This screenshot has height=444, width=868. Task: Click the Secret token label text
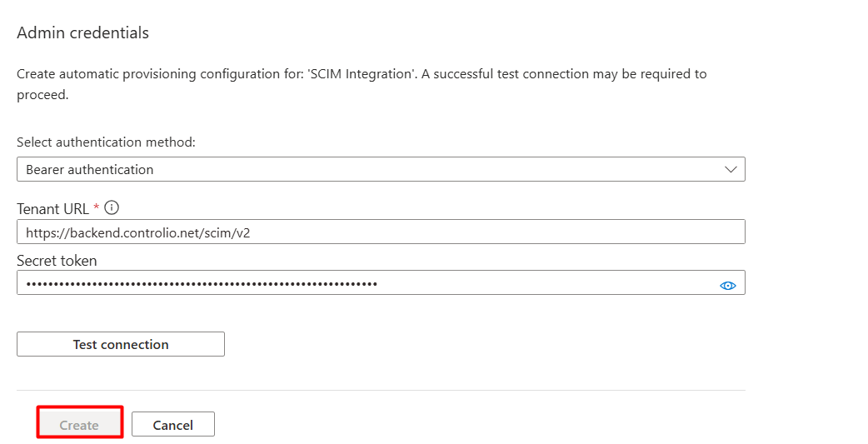57,261
